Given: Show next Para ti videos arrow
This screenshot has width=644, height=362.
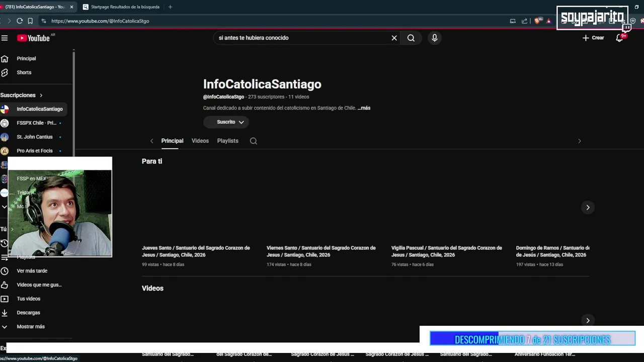Looking at the screenshot, I should point(588,207).
